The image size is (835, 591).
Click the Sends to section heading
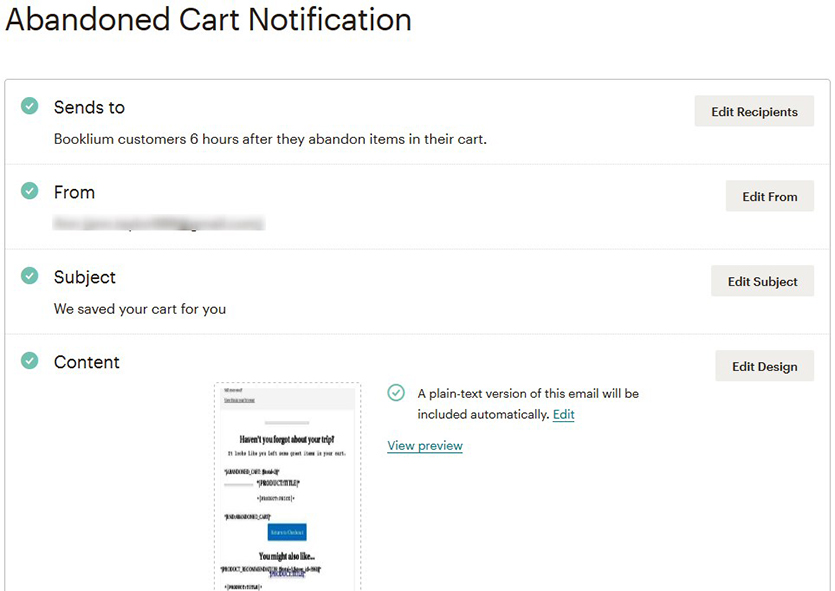(89, 107)
